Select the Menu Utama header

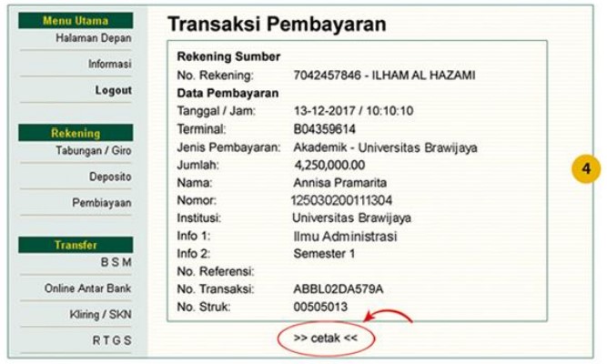click(76, 21)
